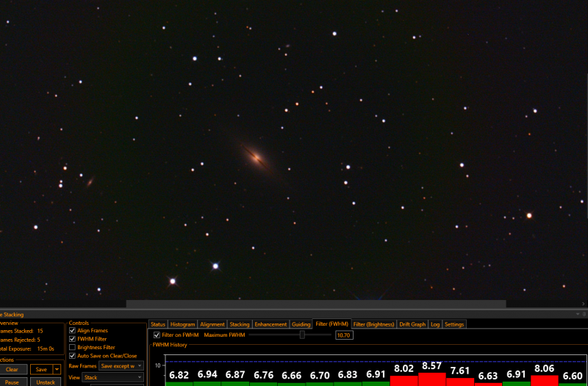Click the FWHM History label
The height and width of the screenshot is (386, 588).
tap(170, 345)
